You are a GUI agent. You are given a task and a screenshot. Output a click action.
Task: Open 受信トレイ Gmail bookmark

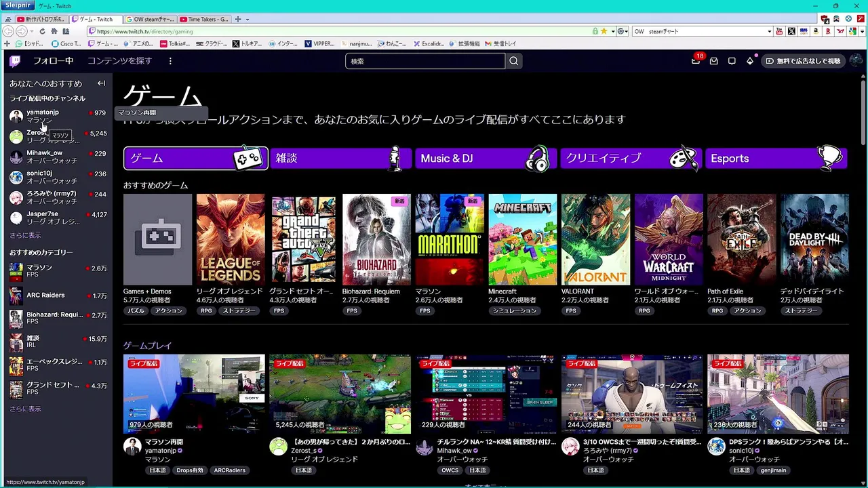coord(500,43)
